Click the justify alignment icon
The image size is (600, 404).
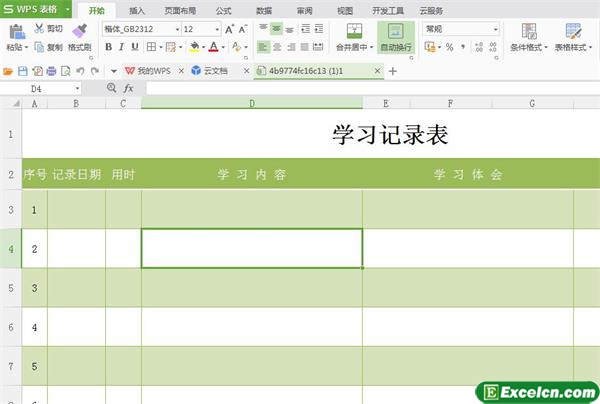tap(305, 47)
